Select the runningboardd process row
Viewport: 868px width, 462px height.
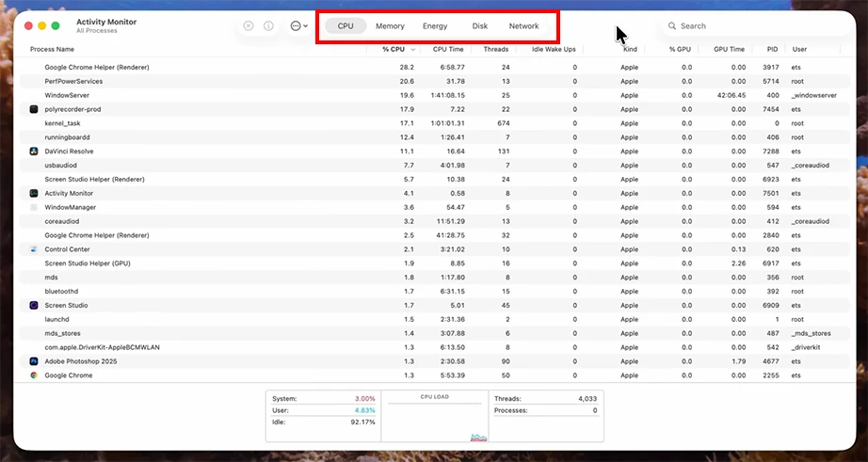pos(435,137)
